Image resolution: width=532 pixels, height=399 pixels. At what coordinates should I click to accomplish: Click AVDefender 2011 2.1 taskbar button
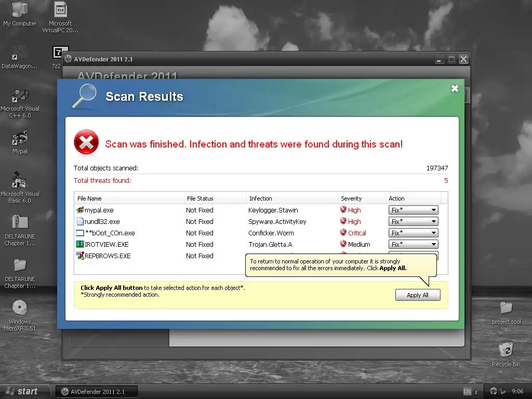tap(97, 392)
